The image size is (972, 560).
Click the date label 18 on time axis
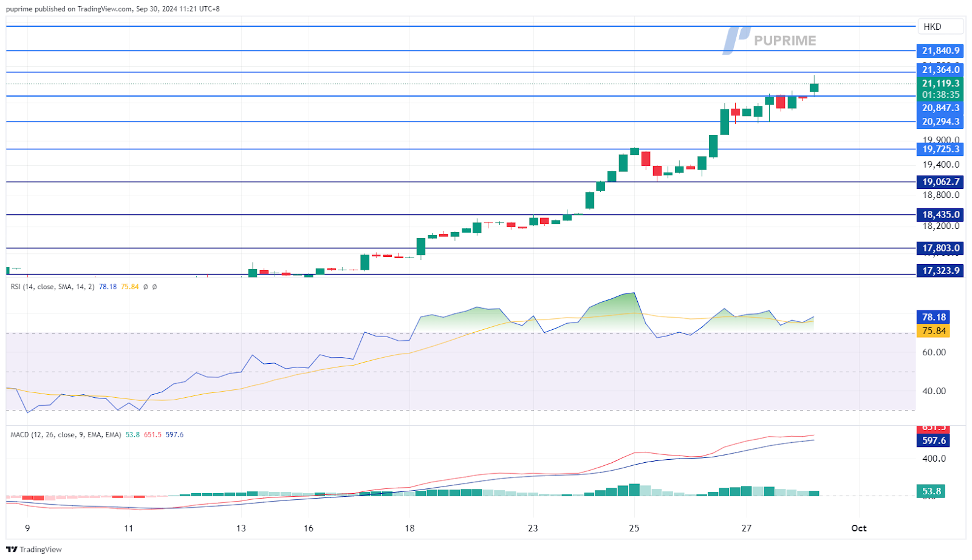(410, 528)
